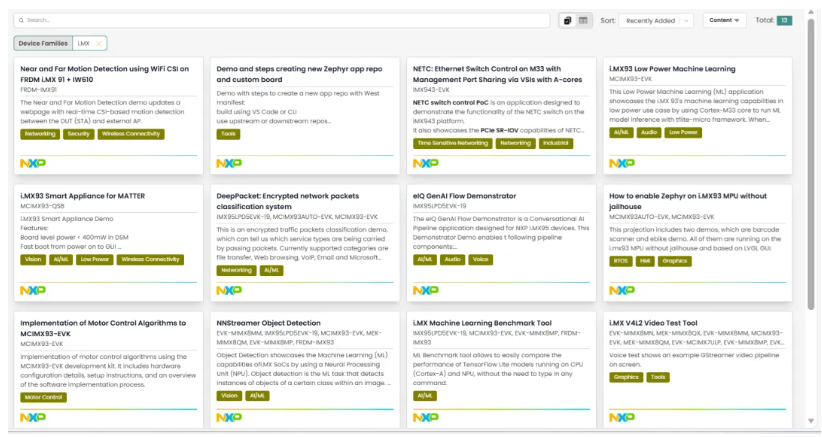Screen dimensions: 822x437
Task: Open Implementation of Motor Control Algorithms title
Action: point(103,329)
